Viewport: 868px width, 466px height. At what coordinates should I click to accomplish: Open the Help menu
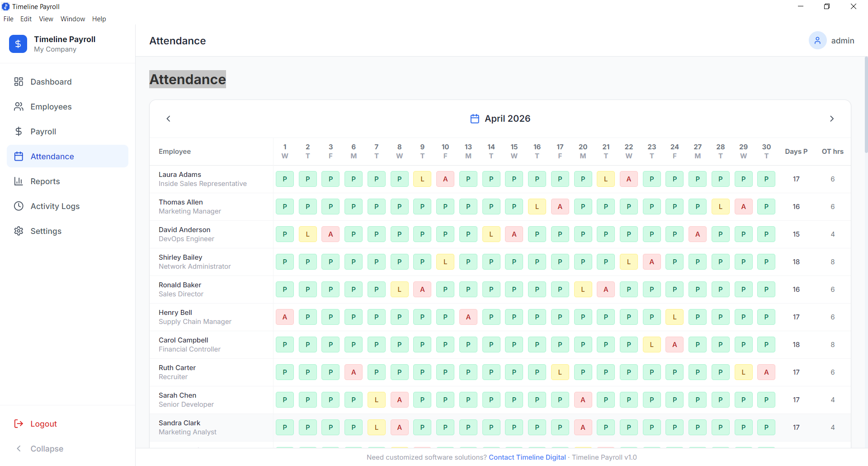99,19
